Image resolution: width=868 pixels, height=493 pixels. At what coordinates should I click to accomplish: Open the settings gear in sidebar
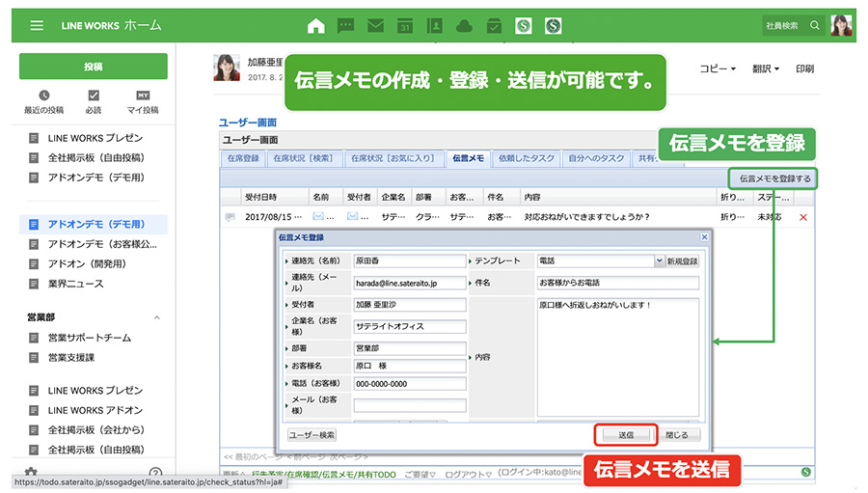pos(31,472)
